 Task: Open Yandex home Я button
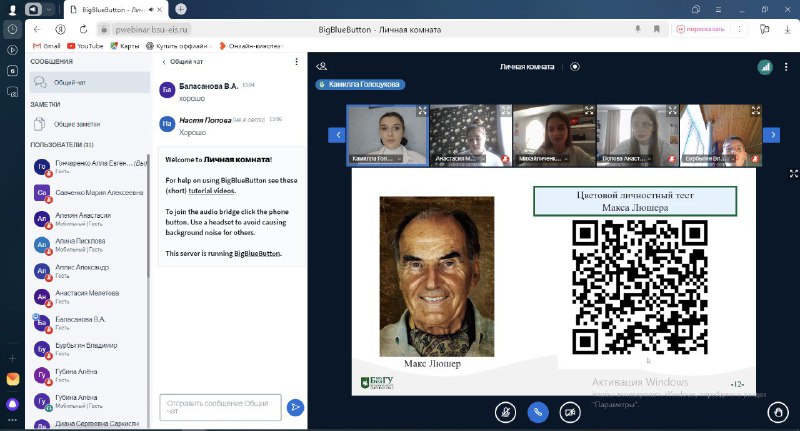click(x=61, y=30)
